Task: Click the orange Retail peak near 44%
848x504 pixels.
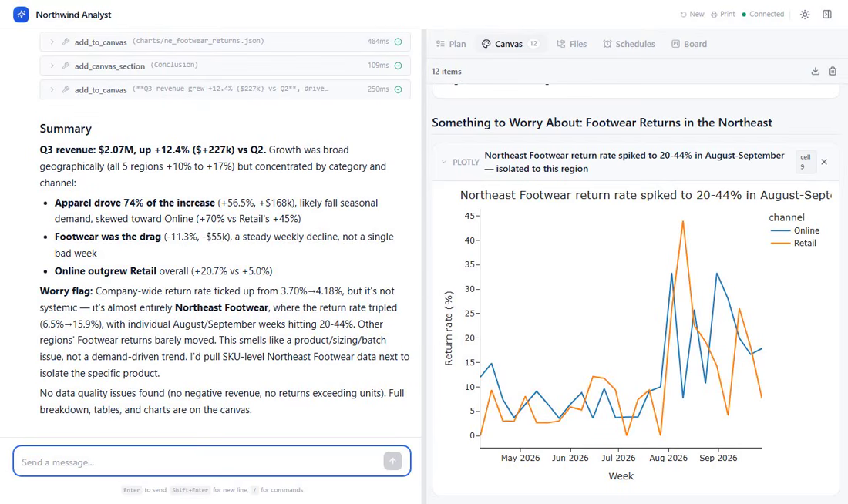Action: [x=683, y=221]
